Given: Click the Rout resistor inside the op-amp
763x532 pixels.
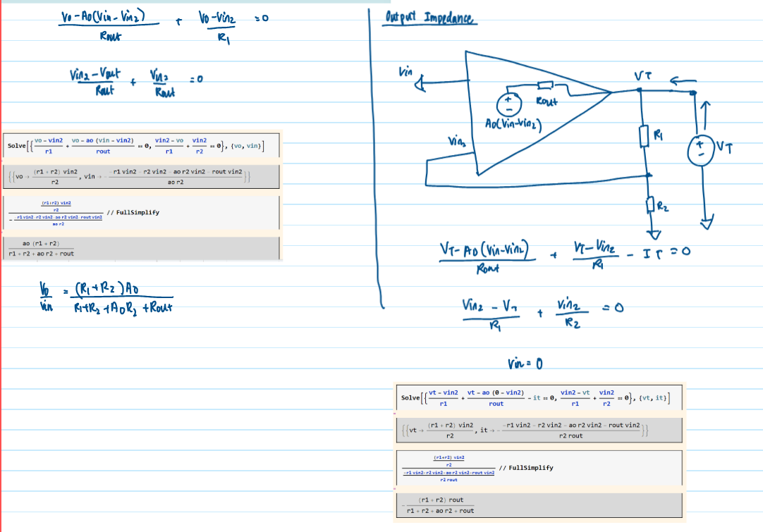Looking at the screenshot, I should tap(544, 86).
